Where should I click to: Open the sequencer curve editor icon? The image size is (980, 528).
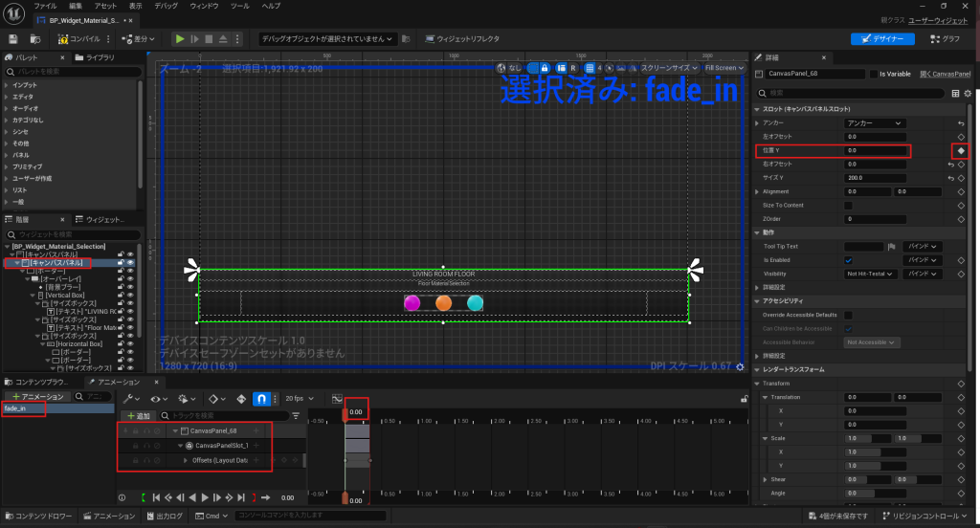(x=337, y=398)
